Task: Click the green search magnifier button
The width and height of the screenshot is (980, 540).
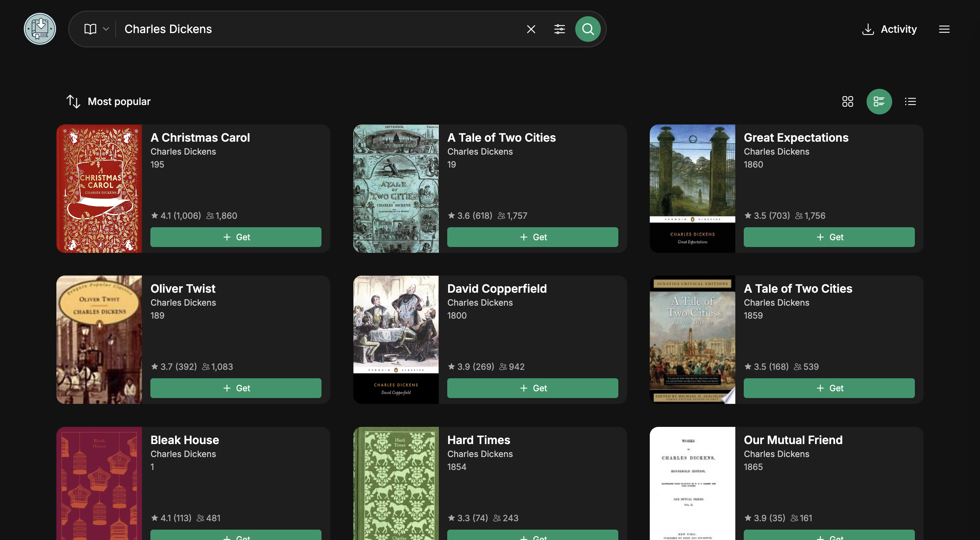Action: (x=588, y=29)
